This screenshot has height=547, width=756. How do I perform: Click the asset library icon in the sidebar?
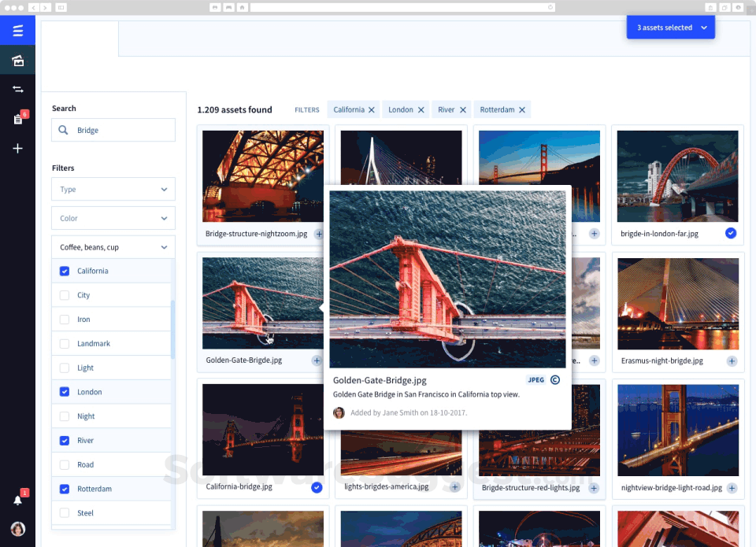[x=17, y=61]
